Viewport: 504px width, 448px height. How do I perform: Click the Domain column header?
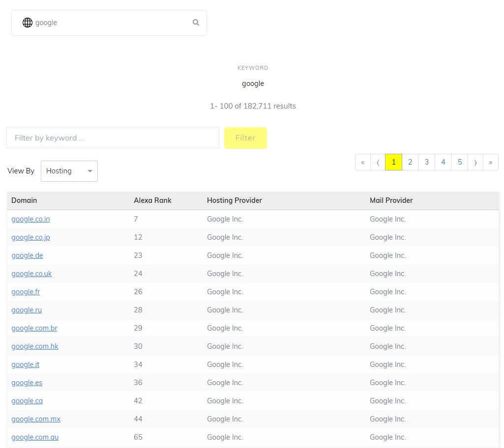[x=24, y=200]
